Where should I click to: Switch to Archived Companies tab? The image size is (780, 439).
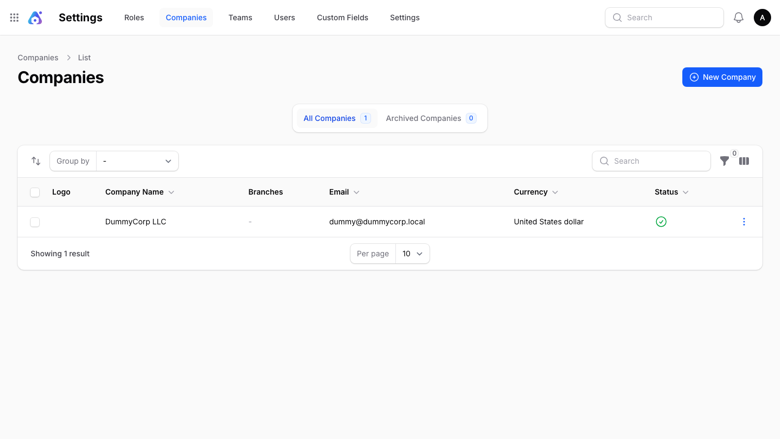click(431, 118)
